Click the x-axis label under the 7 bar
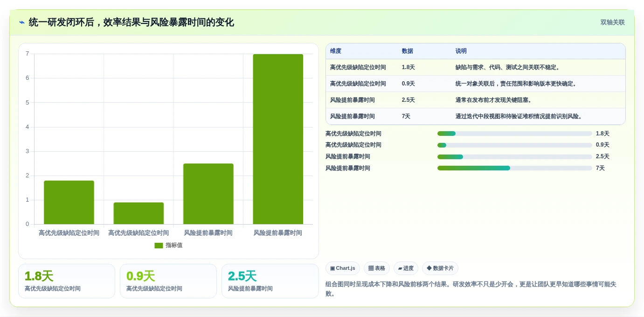Screen dimensions: 644x317 point(278,233)
